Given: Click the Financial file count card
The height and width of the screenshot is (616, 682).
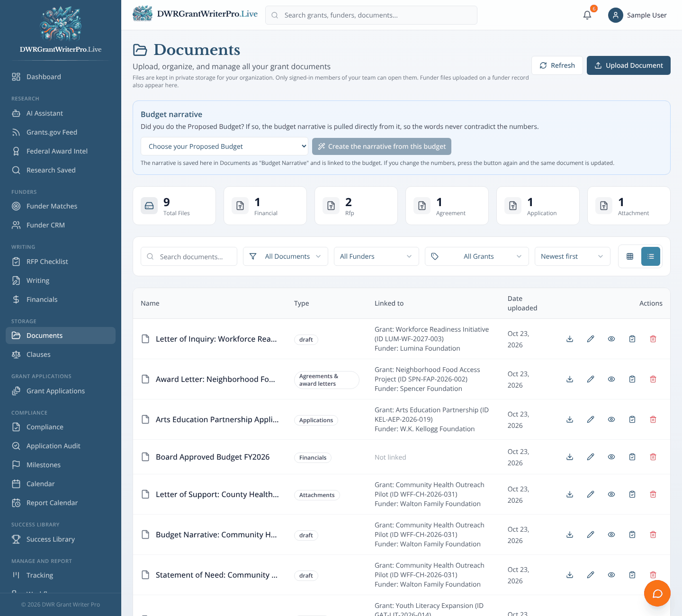Looking at the screenshot, I should [x=265, y=206].
